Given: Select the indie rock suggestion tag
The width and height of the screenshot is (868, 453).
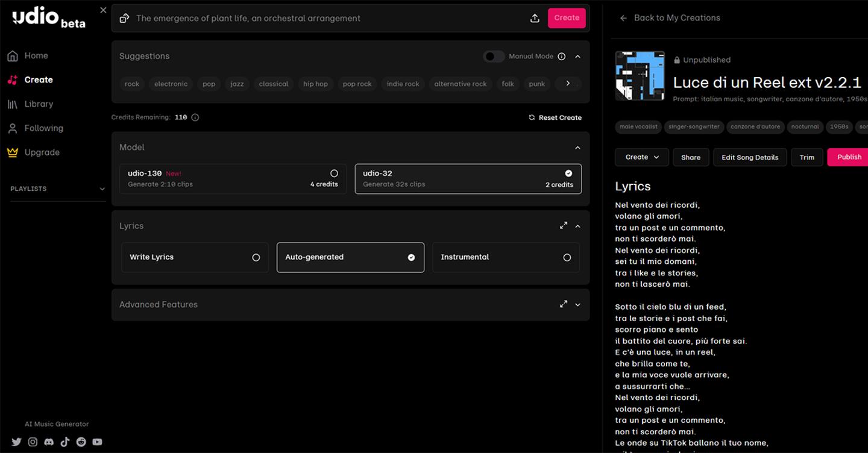Looking at the screenshot, I should 403,84.
